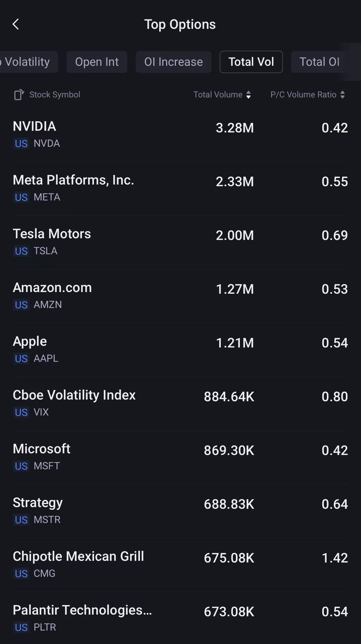Select the Volatility tab

click(27, 62)
